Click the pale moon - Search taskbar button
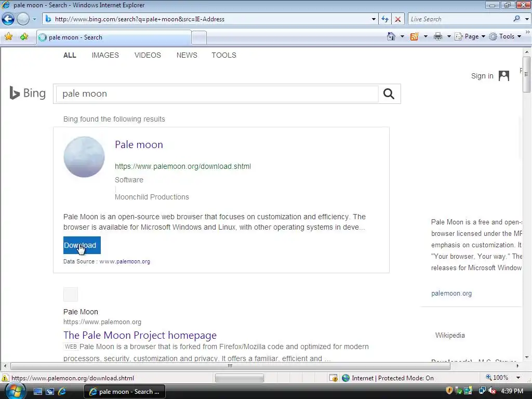The width and height of the screenshot is (532, 399). tap(125, 392)
